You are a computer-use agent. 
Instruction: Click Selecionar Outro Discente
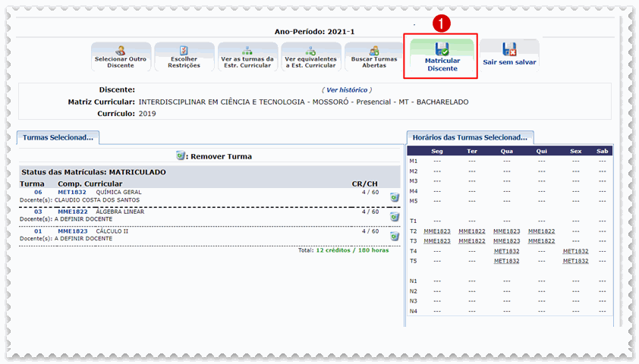[120, 57]
